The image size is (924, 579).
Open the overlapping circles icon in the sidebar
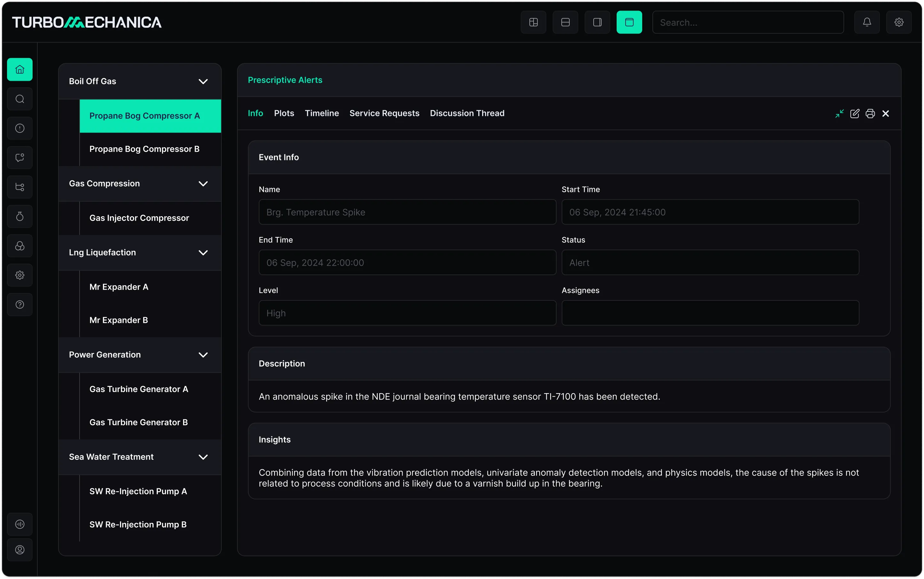pyautogui.click(x=19, y=246)
